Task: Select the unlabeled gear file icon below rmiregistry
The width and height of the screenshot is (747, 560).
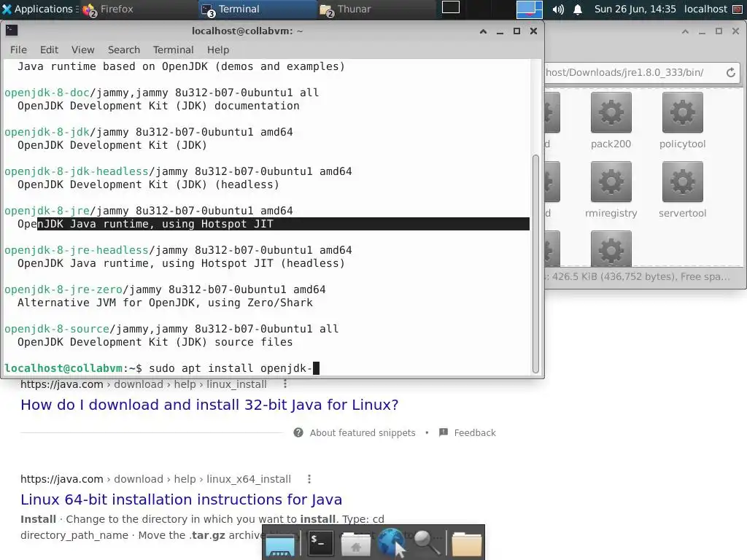Action: [x=611, y=249]
